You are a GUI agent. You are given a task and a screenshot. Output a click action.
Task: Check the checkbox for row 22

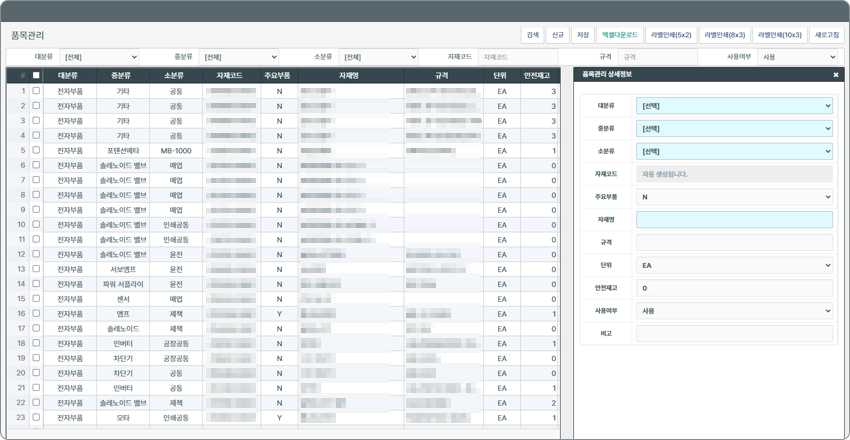[36, 402]
